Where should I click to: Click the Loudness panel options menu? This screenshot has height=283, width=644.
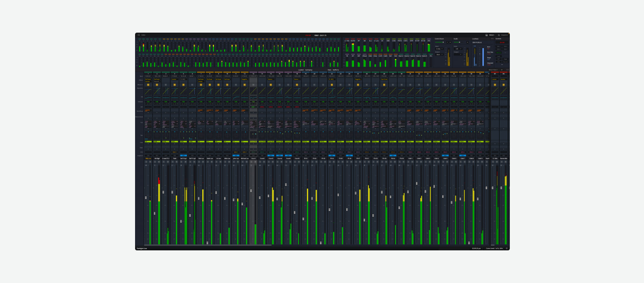[492, 39]
